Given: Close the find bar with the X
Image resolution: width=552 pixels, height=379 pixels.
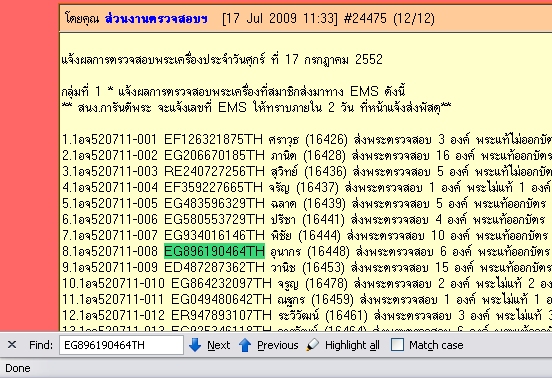Looking at the screenshot, I should point(12,345).
